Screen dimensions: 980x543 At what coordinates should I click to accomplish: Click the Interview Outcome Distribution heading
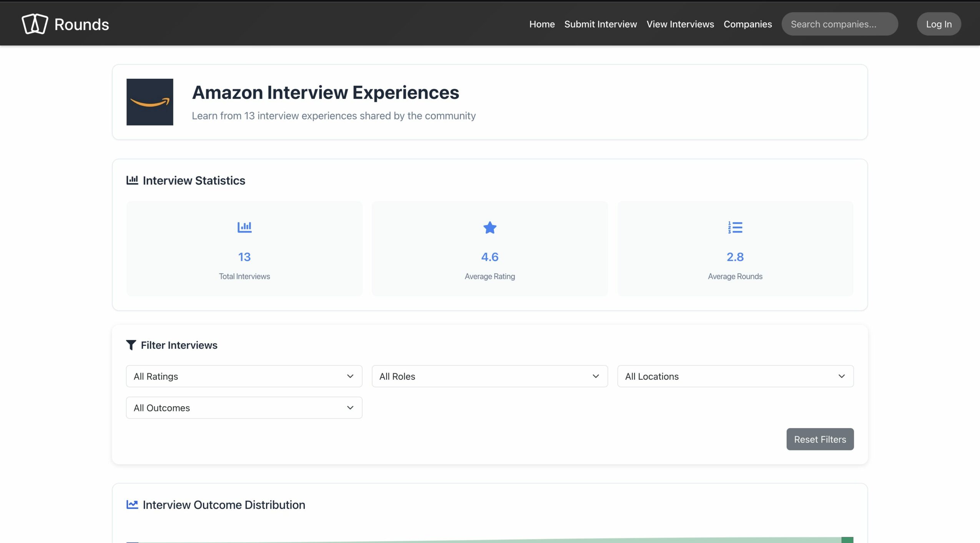pyautogui.click(x=224, y=505)
